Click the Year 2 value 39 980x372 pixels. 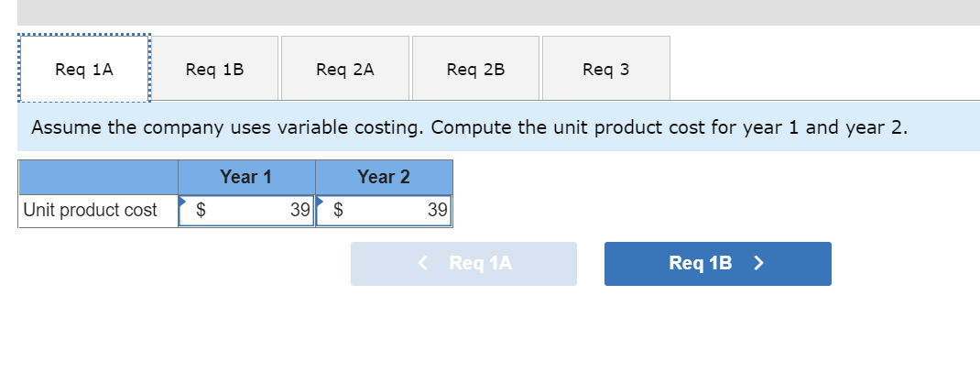(437, 210)
